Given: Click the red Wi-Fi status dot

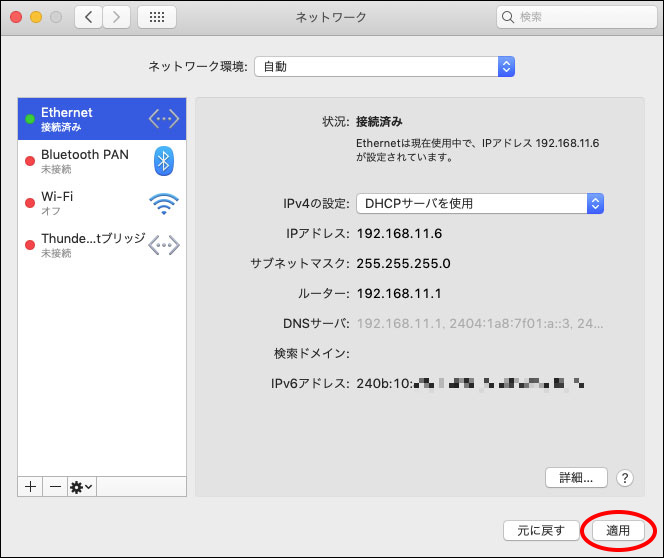Looking at the screenshot, I should coord(30,203).
